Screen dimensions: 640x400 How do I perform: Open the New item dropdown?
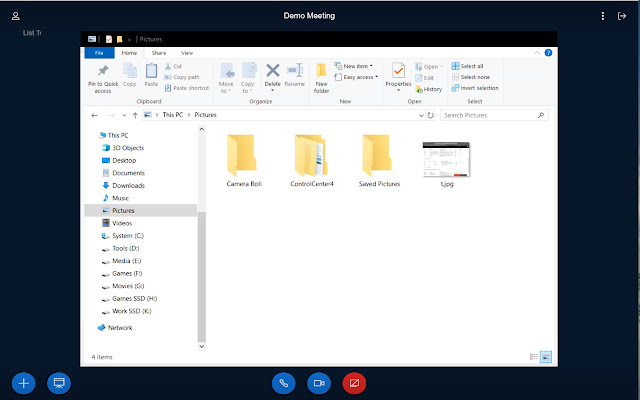point(353,66)
